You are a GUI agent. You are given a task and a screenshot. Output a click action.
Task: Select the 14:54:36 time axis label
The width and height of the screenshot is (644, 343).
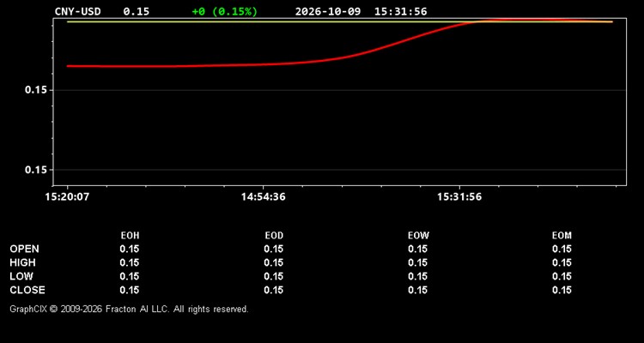(264, 197)
